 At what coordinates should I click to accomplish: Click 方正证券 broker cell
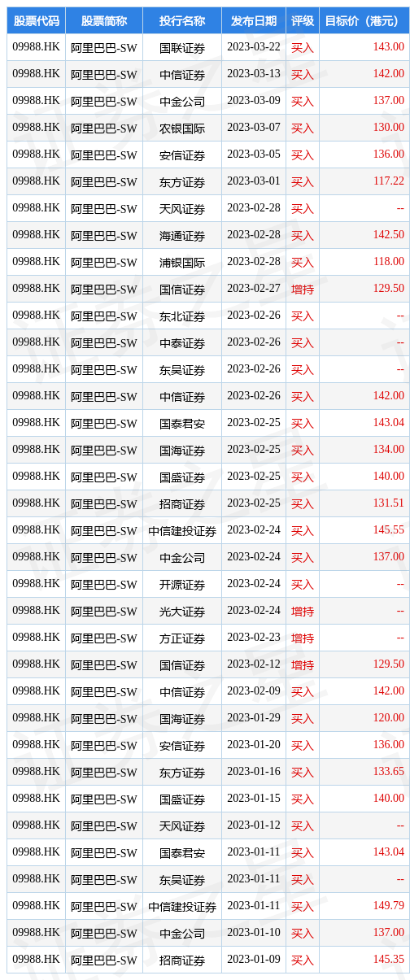182,638
